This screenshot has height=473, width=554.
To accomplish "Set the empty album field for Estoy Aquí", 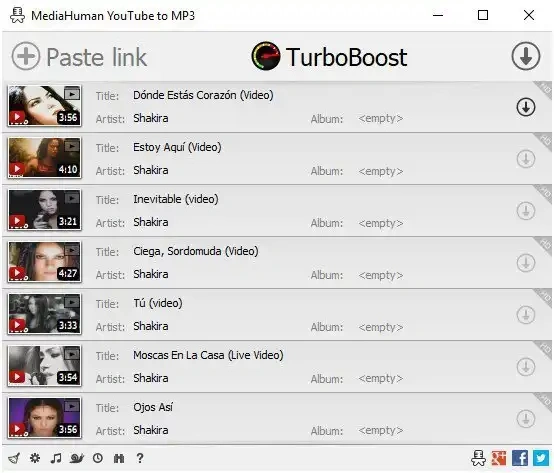I will coord(381,171).
